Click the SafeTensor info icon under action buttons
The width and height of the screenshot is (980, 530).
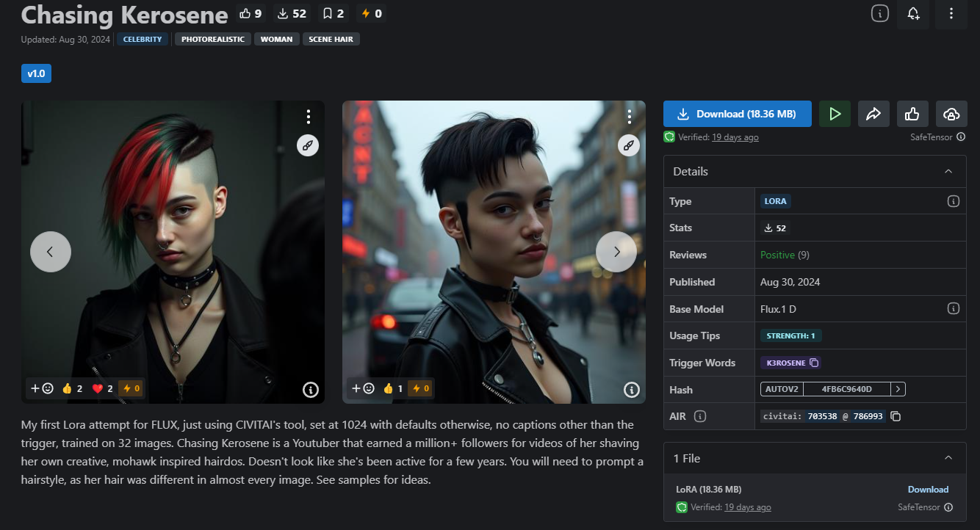click(961, 137)
